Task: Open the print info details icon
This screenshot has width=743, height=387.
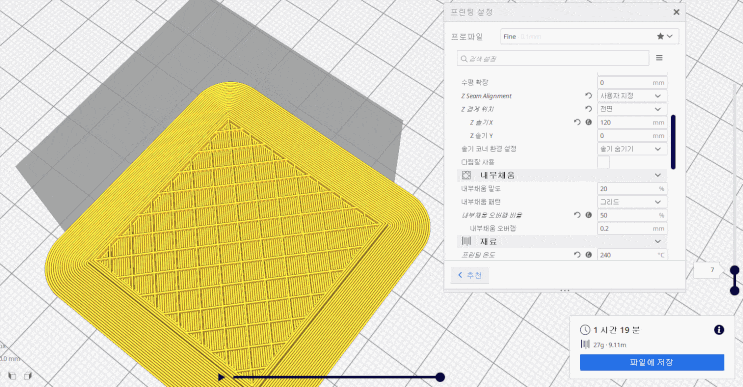Action: click(x=719, y=330)
